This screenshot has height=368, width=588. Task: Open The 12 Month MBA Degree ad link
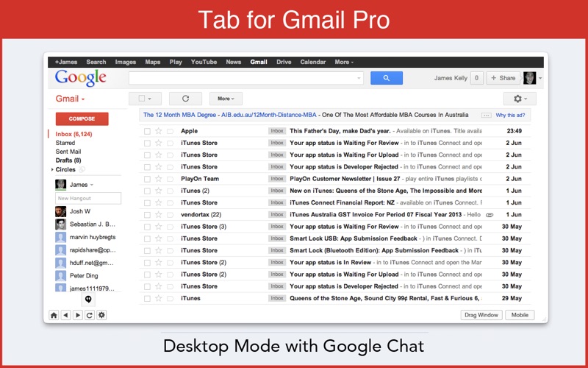pyautogui.click(x=179, y=115)
